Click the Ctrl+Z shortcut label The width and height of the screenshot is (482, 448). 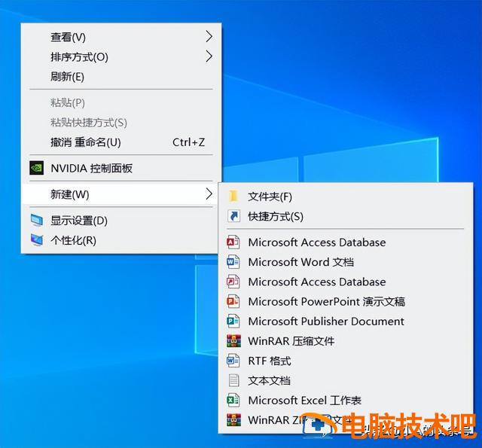click(188, 142)
